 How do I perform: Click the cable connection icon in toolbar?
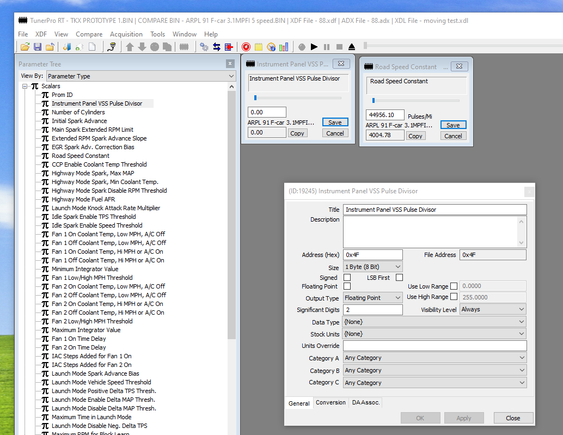point(112,47)
